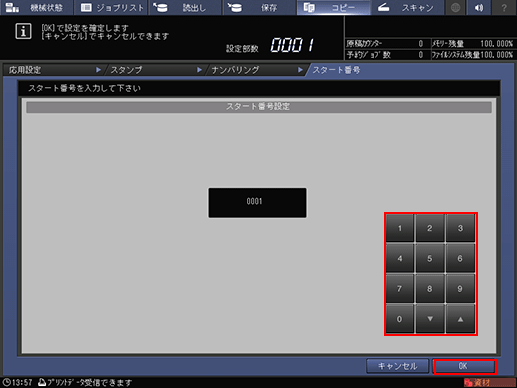Tap keypad digit 9
The width and height of the screenshot is (517, 388).
[460, 289]
